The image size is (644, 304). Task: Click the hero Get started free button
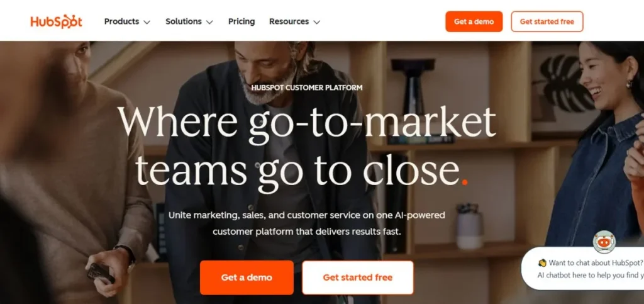click(x=358, y=278)
